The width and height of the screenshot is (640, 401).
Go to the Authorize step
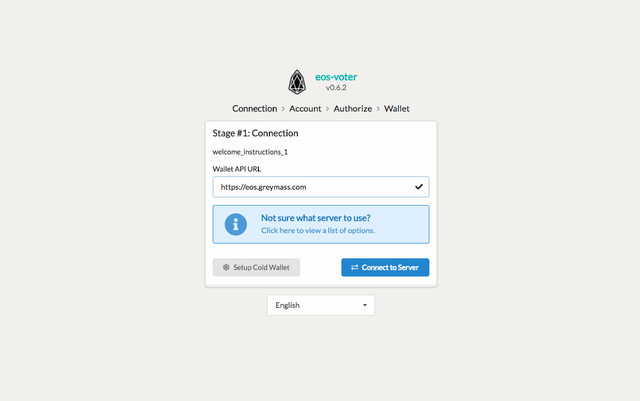click(353, 108)
